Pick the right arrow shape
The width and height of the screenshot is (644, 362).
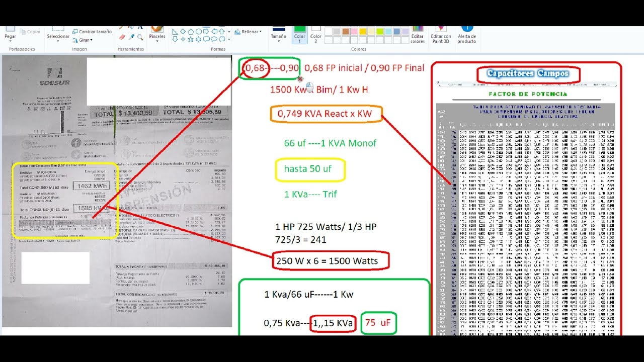coord(206,31)
